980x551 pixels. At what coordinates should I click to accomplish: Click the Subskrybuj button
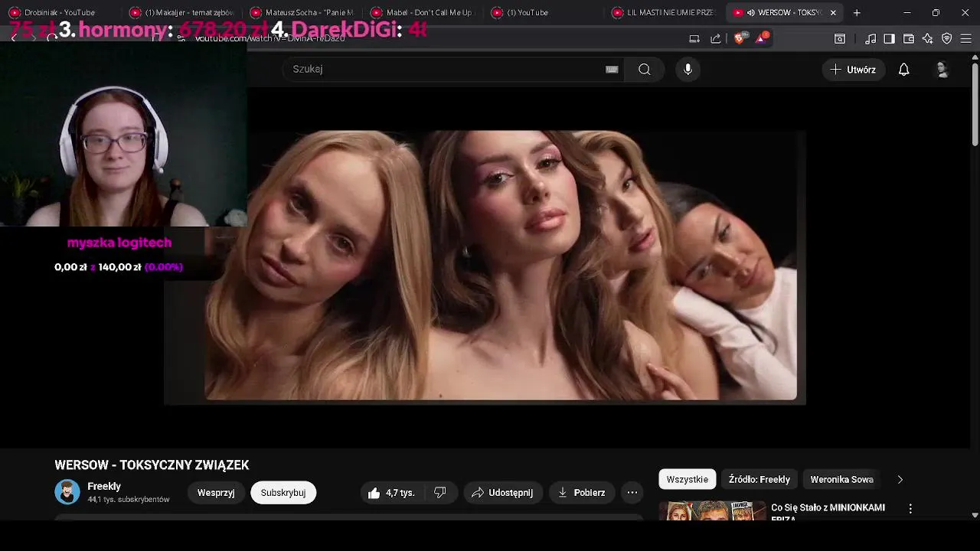(283, 493)
